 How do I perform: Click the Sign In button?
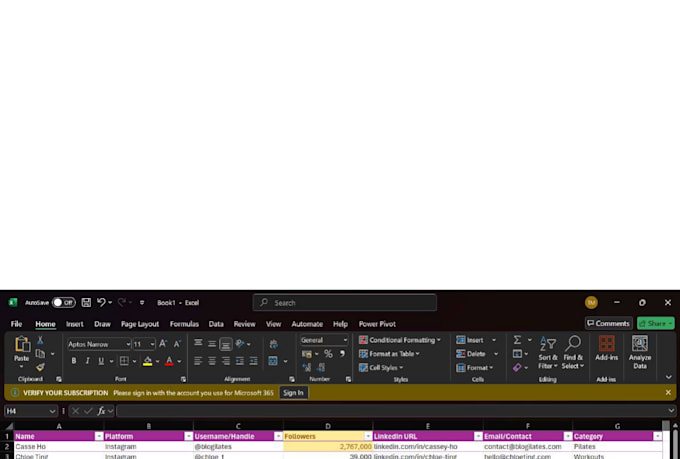[294, 393]
